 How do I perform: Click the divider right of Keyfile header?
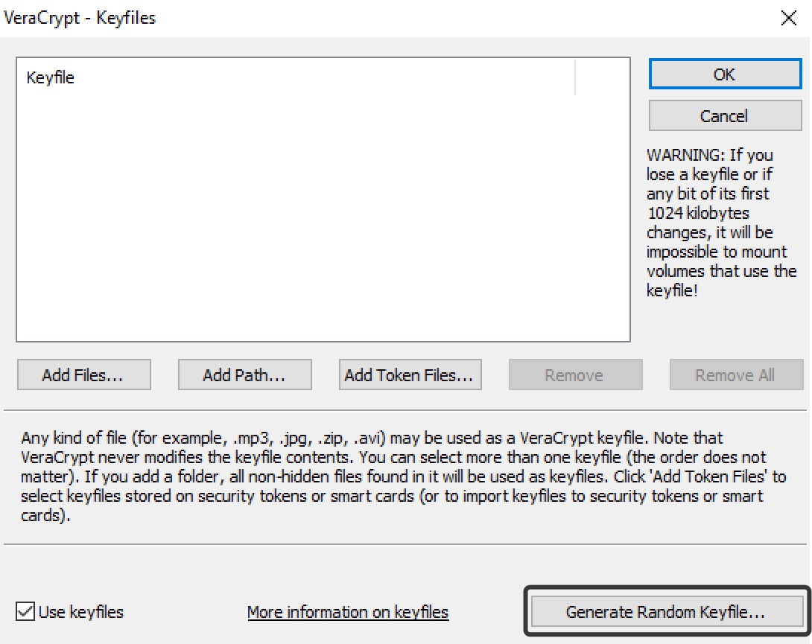575,77
